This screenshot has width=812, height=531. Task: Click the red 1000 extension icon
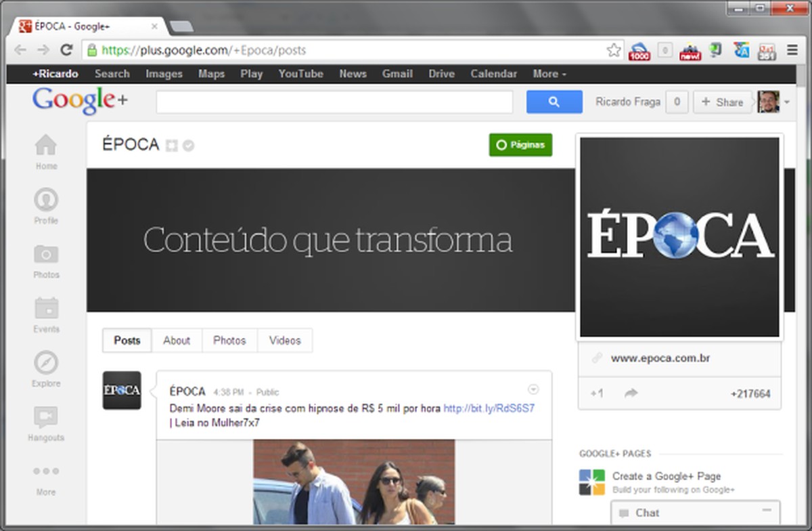[639, 51]
